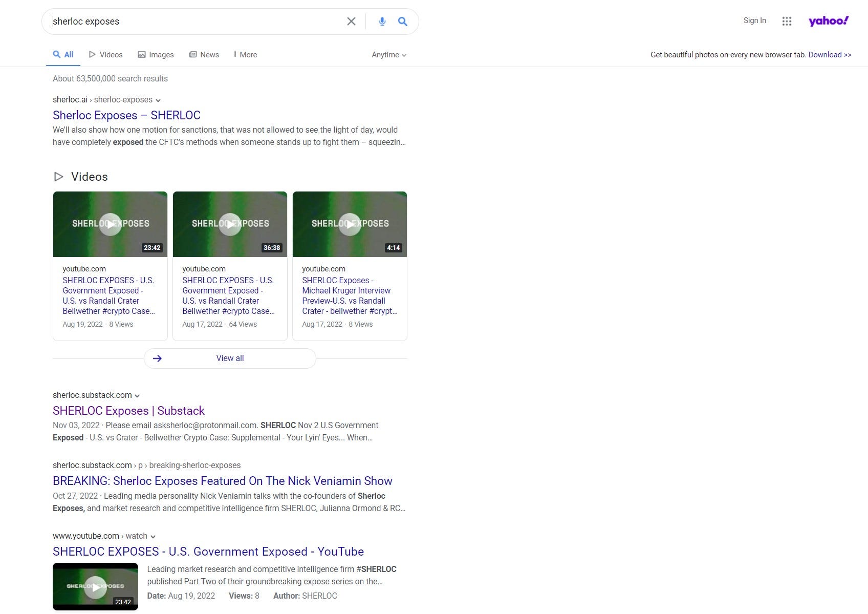Screen dimensions: 868x614
Task: Open SHERLOC Exposes | Substack result
Action: 128,411
